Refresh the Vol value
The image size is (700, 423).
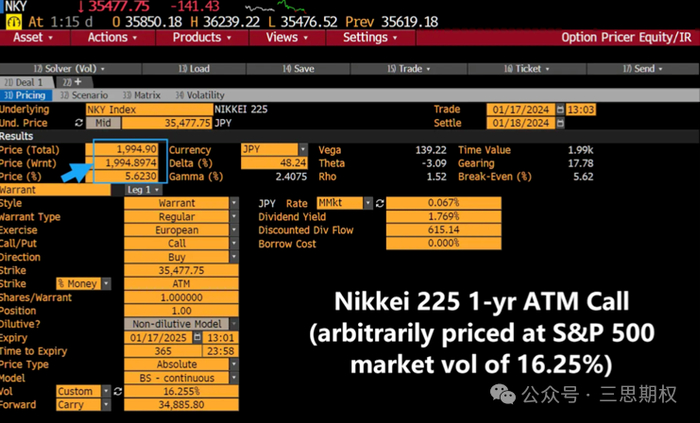pos(117,391)
